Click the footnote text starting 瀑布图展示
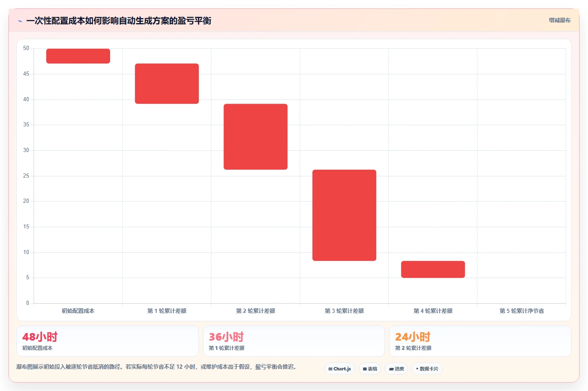The height and width of the screenshot is (391, 588). tap(158, 367)
